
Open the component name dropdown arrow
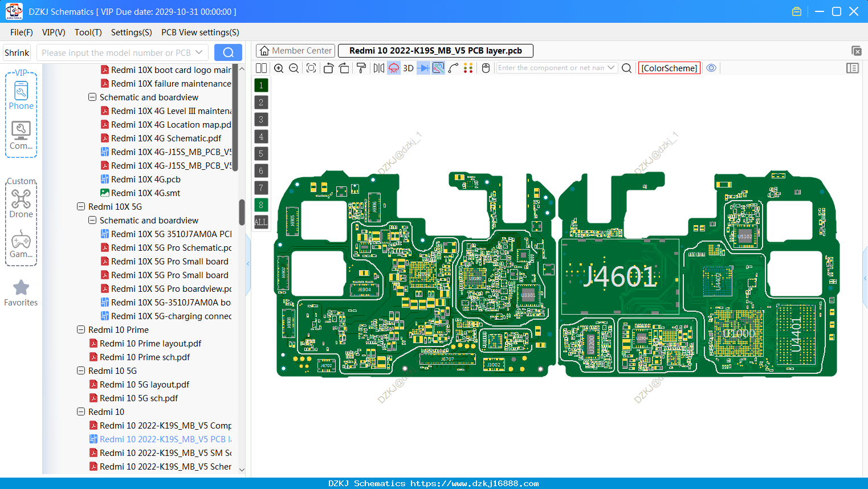[612, 68]
